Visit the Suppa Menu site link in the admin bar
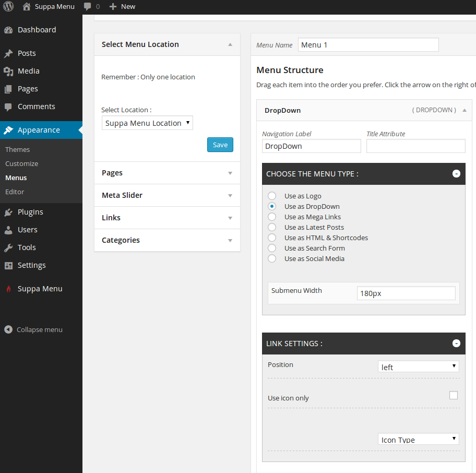Image resolution: width=476 pixels, height=473 pixels. [x=54, y=7]
